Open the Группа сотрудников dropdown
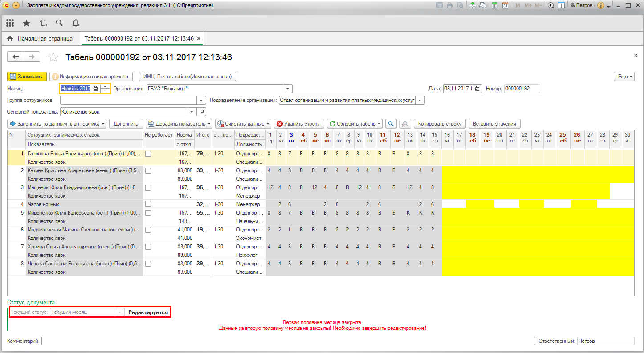This screenshot has height=353, width=644. [201, 100]
